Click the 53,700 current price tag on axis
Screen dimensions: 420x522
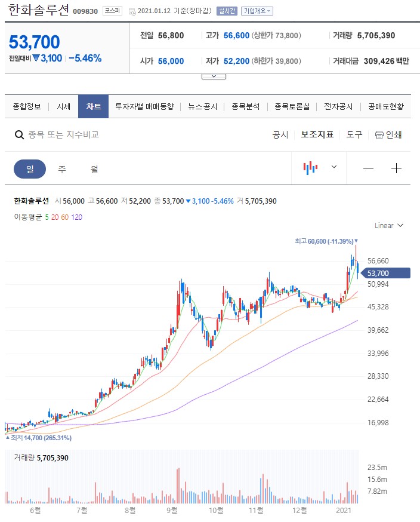pos(386,274)
